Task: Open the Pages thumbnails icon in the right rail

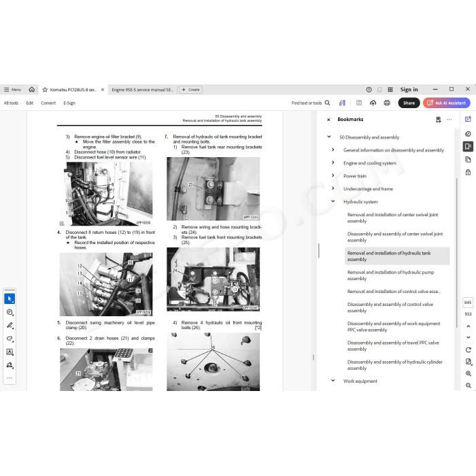Action: click(x=468, y=159)
